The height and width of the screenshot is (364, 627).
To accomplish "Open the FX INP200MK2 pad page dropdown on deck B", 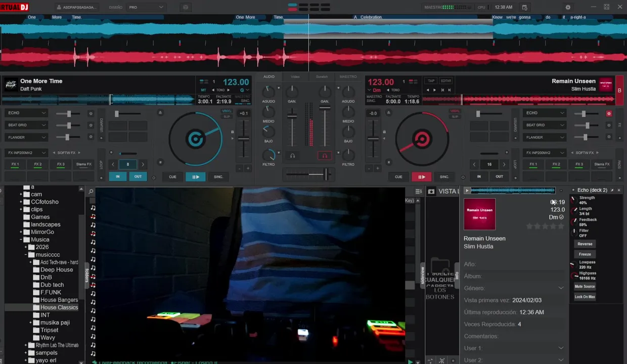I will [x=544, y=153].
